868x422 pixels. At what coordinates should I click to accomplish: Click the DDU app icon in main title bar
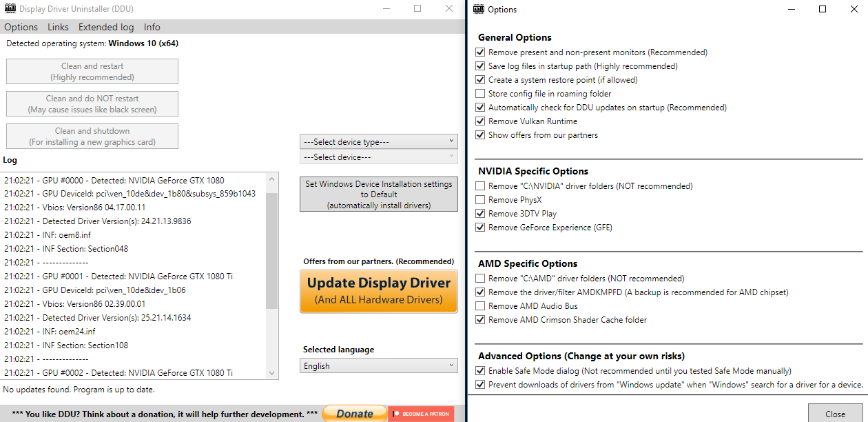[x=9, y=9]
